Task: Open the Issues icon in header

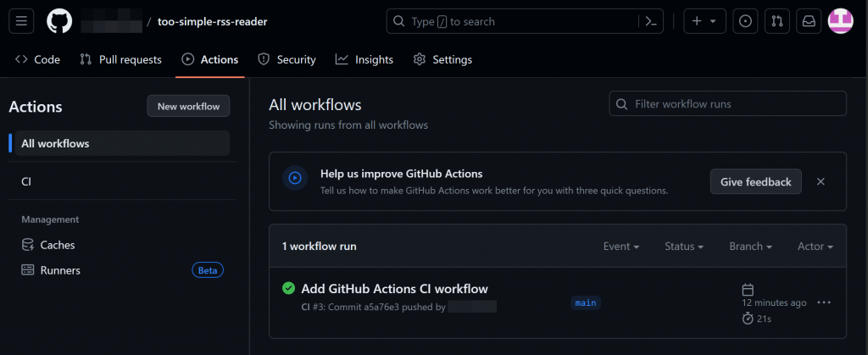Action: [745, 21]
